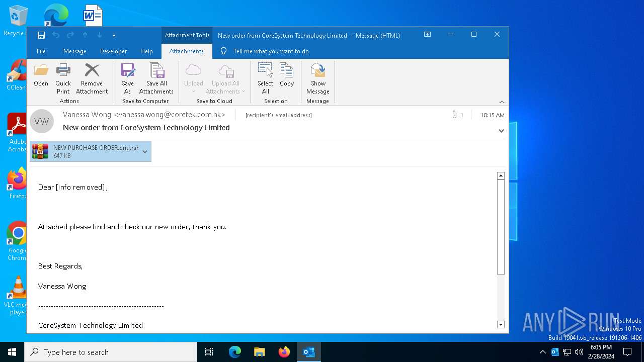Open Task View on taskbar
The height and width of the screenshot is (362, 644).
coord(209,352)
